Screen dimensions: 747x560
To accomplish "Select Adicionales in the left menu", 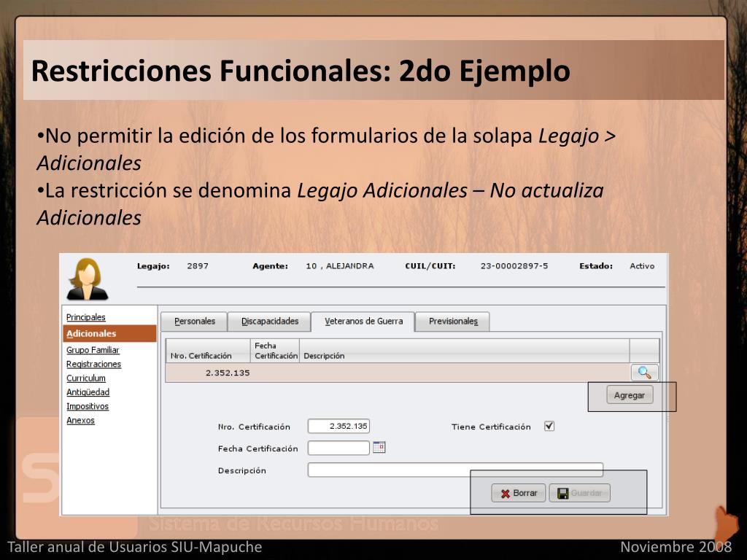I will 92,334.
